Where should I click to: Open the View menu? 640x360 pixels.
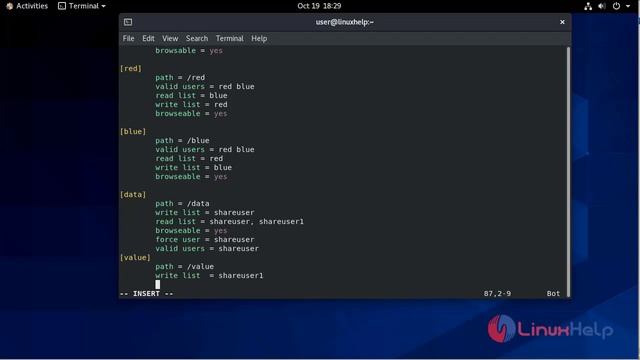pos(170,38)
